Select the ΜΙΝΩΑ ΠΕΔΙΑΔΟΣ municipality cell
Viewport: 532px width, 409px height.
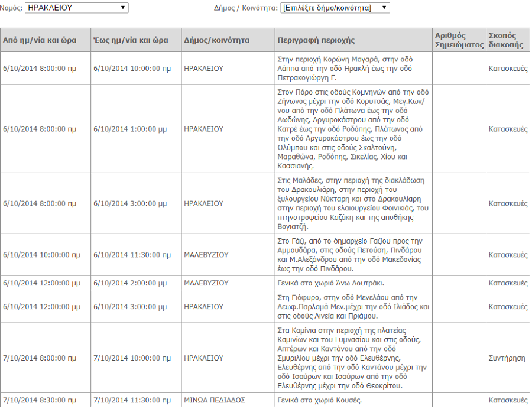coord(214,400)
